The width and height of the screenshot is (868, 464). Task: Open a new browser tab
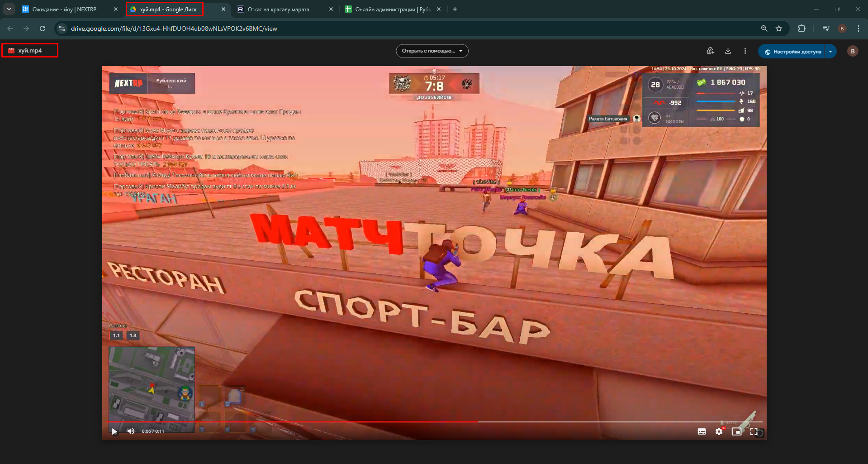tap(455, 9)
